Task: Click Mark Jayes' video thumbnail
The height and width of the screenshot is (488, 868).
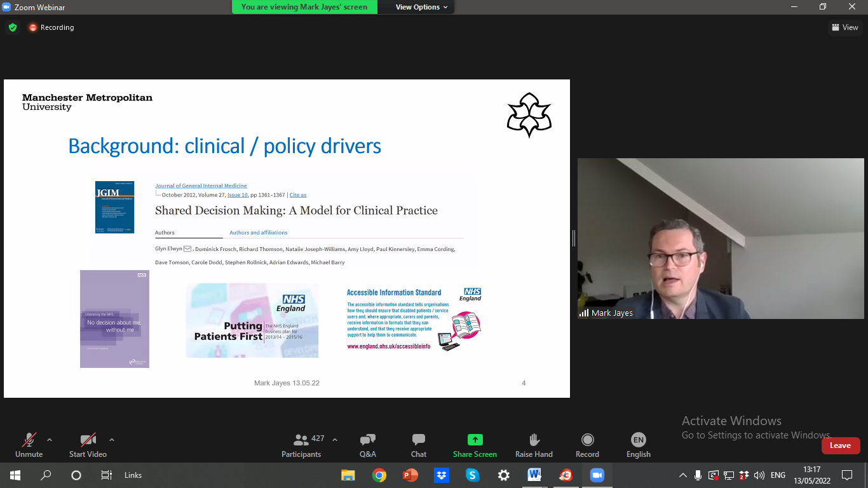Action: tap(721, 238)
